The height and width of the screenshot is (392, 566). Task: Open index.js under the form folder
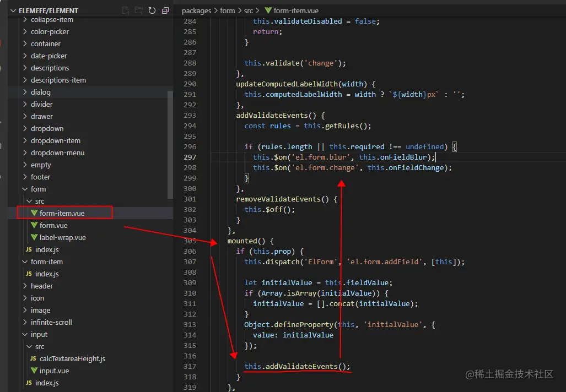point(47,249)
